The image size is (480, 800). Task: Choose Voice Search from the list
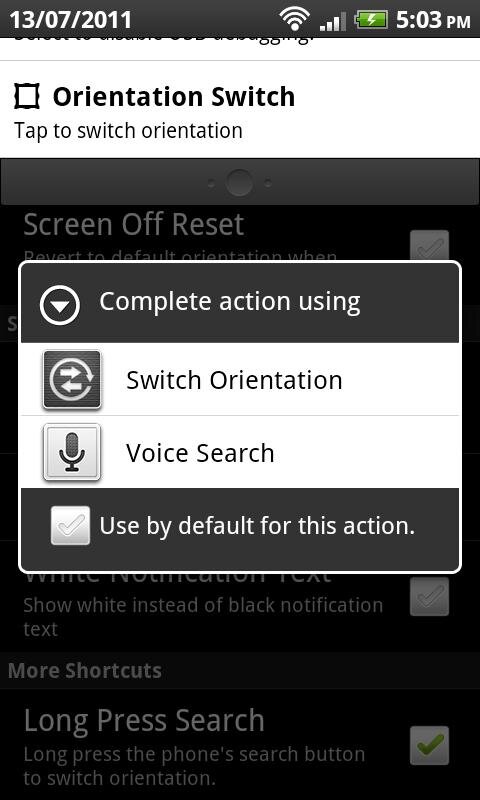tap(240, 453)
